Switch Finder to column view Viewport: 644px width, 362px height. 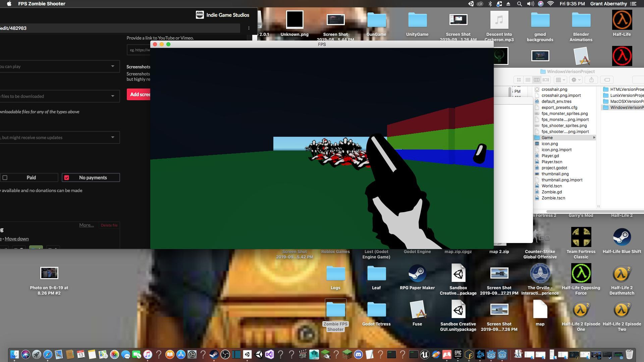pyautogui.click(x=537, y=80)
